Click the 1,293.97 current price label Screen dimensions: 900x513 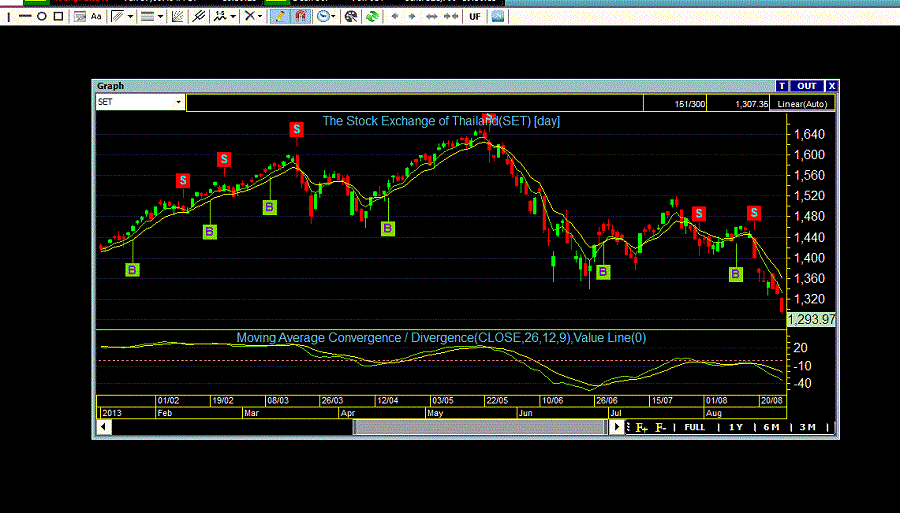coord(811,320)
